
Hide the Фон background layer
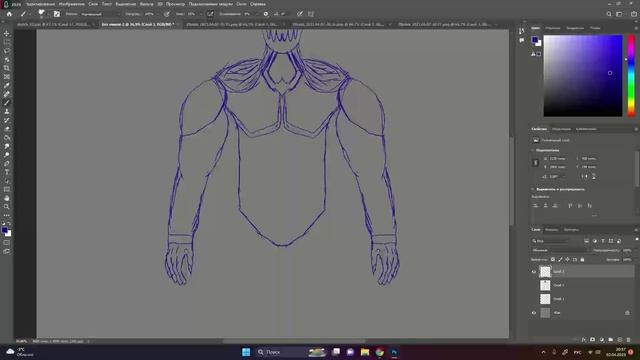534,313
